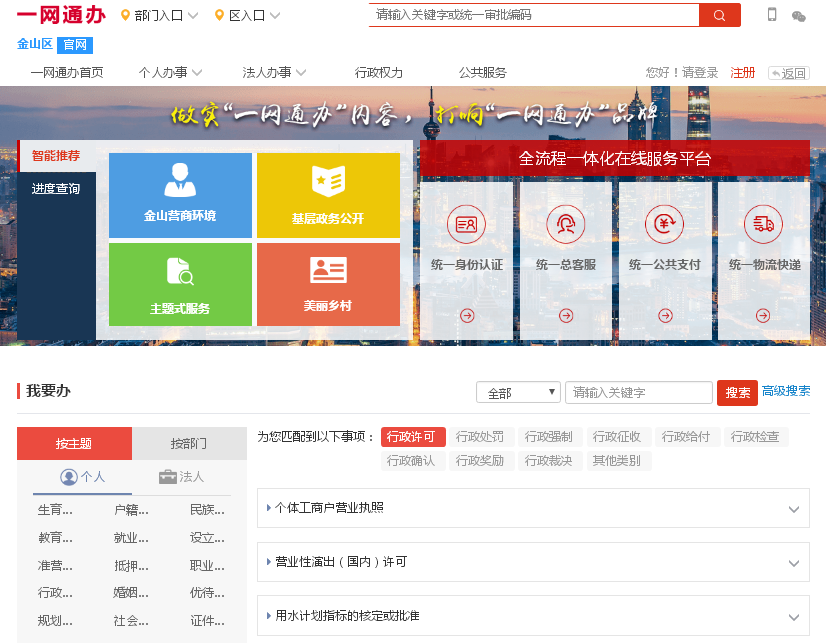Viewport: 826px width, 643px height.
Task: Click the 高级搜索 link
Action: tap(786, 392)
